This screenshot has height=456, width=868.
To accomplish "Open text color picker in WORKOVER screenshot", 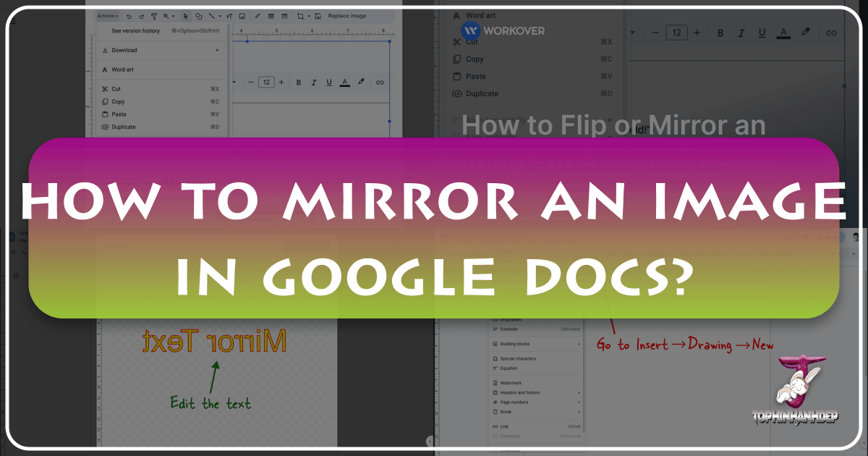I will (783, 33).
